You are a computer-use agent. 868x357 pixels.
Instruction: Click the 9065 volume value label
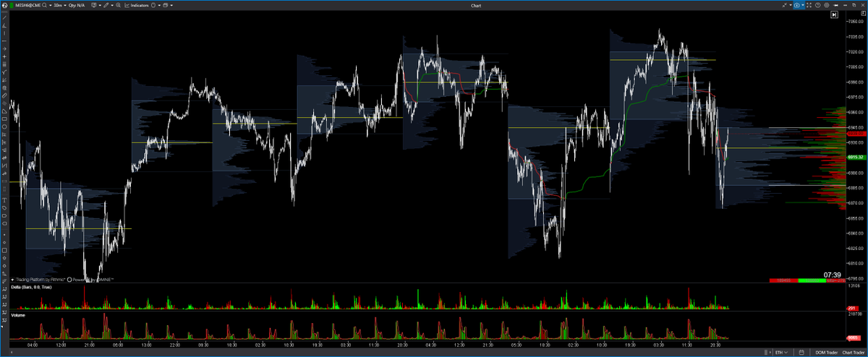[x=852, y=337]
